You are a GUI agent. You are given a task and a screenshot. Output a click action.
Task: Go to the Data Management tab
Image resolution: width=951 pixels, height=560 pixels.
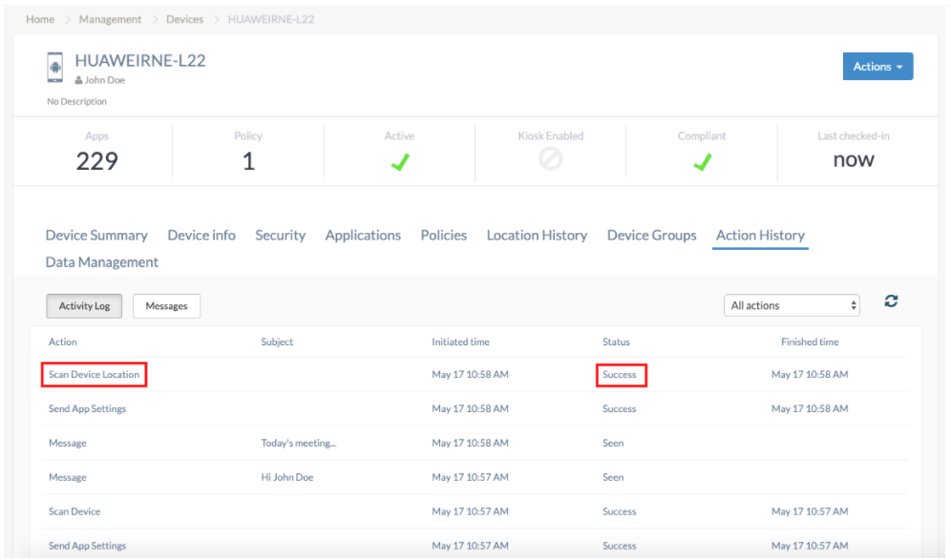click(x=102, y=262)
